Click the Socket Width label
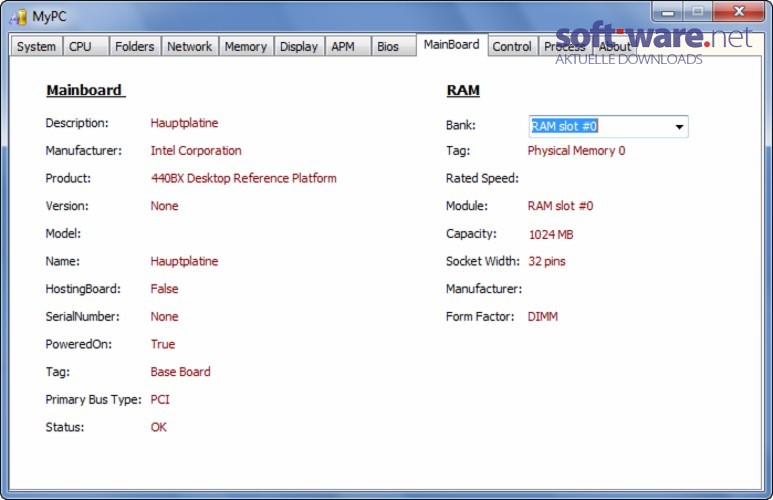The width and height of the screenshot is (773, 500). tap(483, 261)
